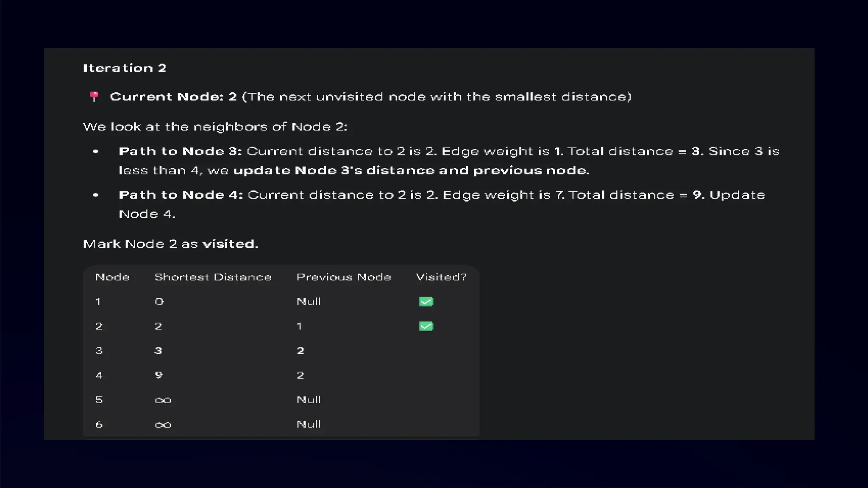Click the red pushpin icon
Image resolution: width=868 pixels, height=488 pixels.
(94, 97)
